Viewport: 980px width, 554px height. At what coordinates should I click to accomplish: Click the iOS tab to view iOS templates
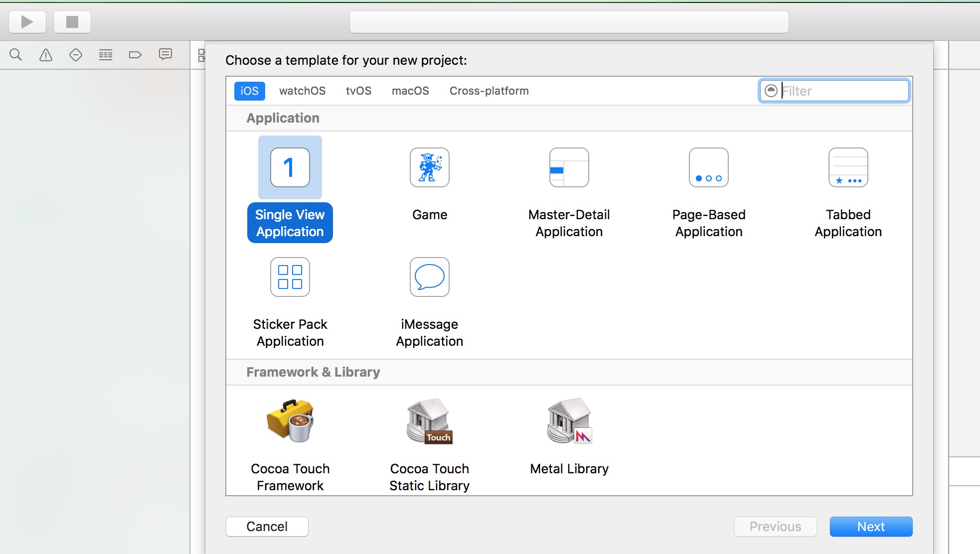[x=249, y=91]
